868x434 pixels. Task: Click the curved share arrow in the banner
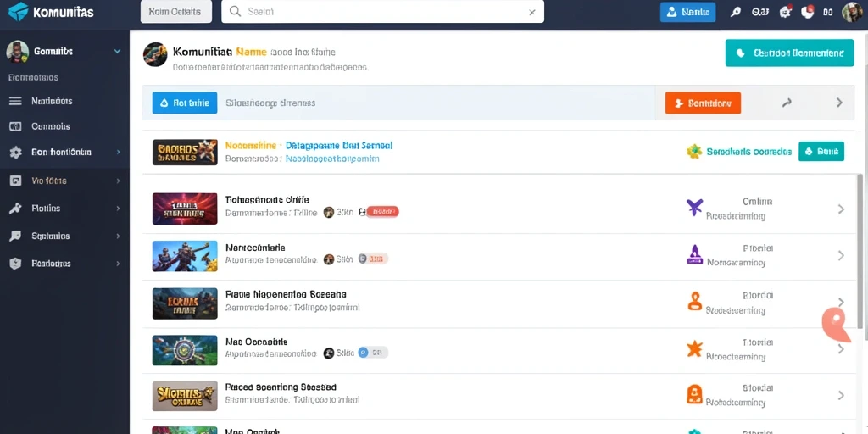787,103
